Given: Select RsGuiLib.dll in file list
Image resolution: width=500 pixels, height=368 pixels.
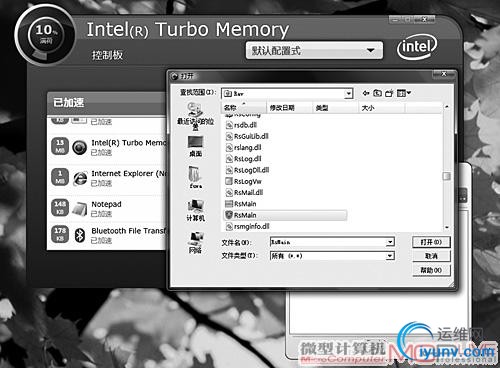Looking at the screenshot, I should 247,136.
